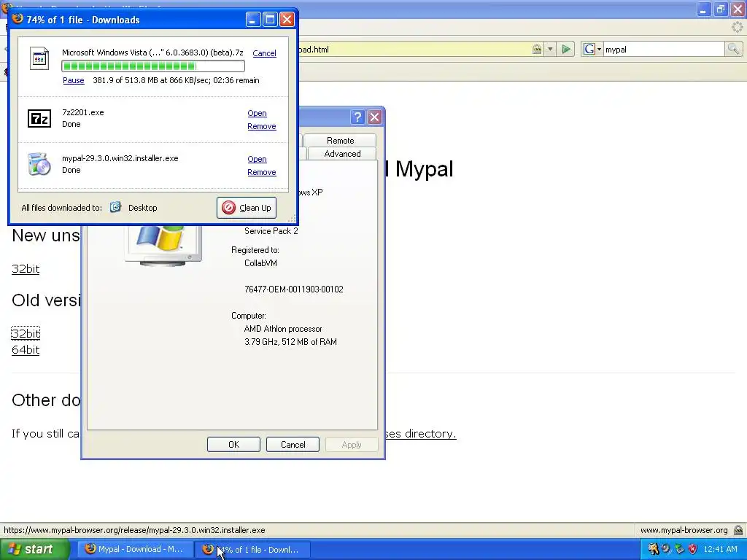
Task: Click the Service Pack 2 text
Action: (271, 231)
